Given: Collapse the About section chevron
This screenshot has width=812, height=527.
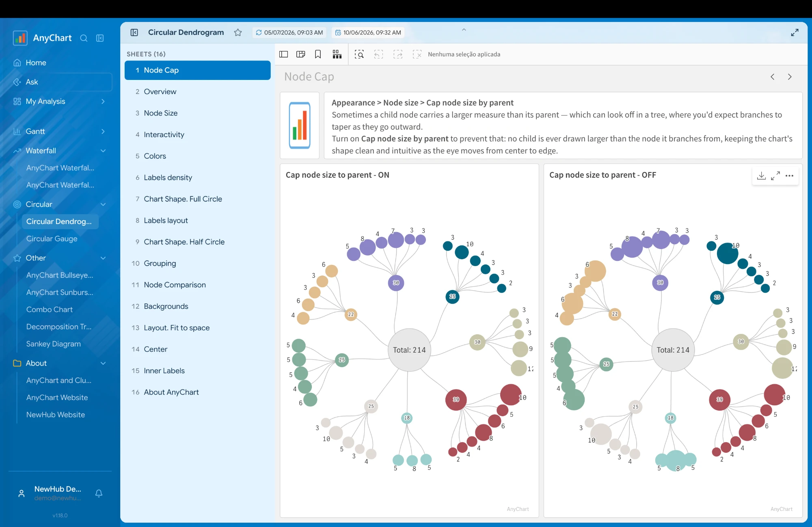Looking at the screenshot, I should 103,363.
